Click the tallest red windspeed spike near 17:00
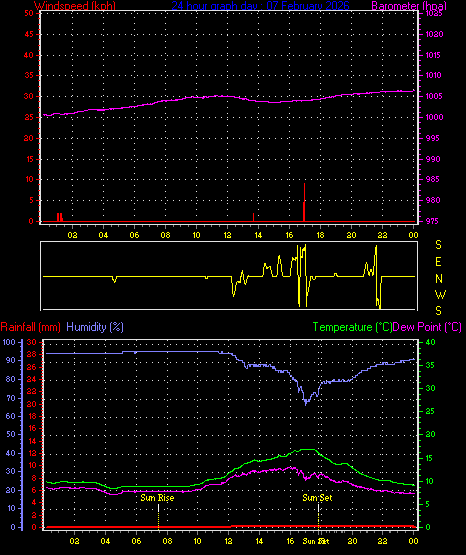The height and width of the screenshot is (555, 466). (x=304, y=202)
